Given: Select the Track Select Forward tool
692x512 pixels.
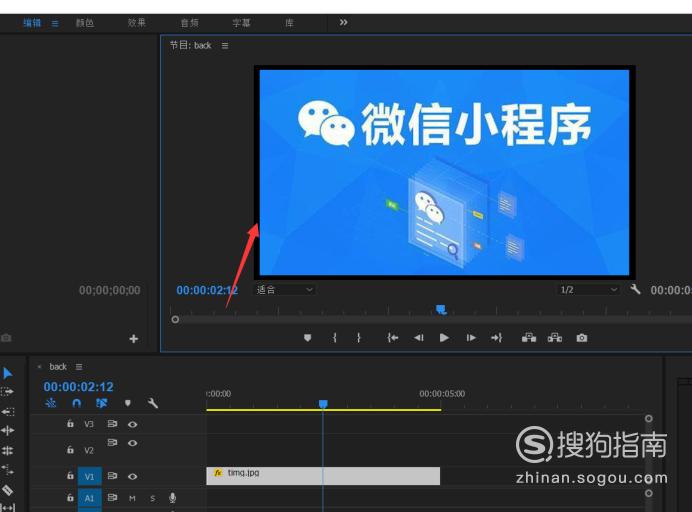Looking at the screenshot, I should (8, 392).
